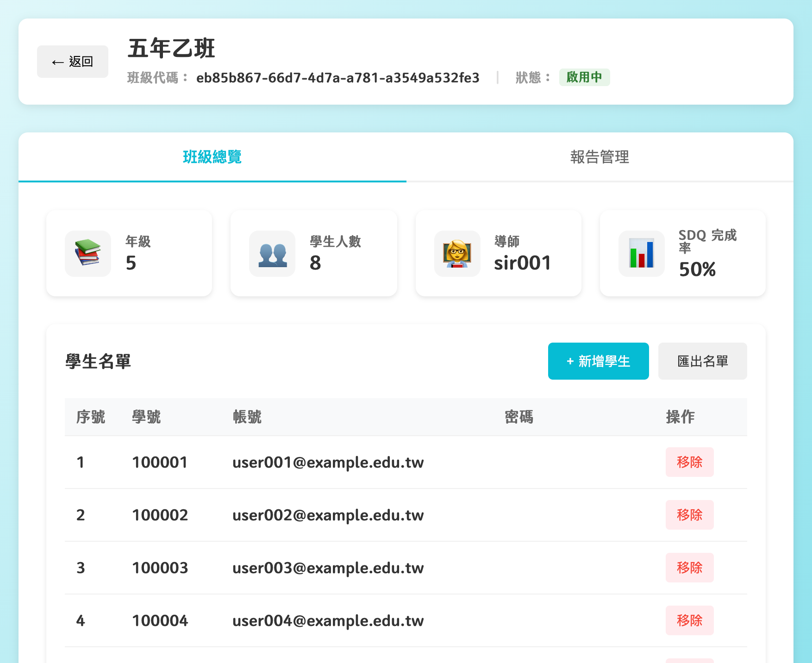Click the bar chart icon on the SDQ card
Screen dimensions: 812x663
coord(642,253)
